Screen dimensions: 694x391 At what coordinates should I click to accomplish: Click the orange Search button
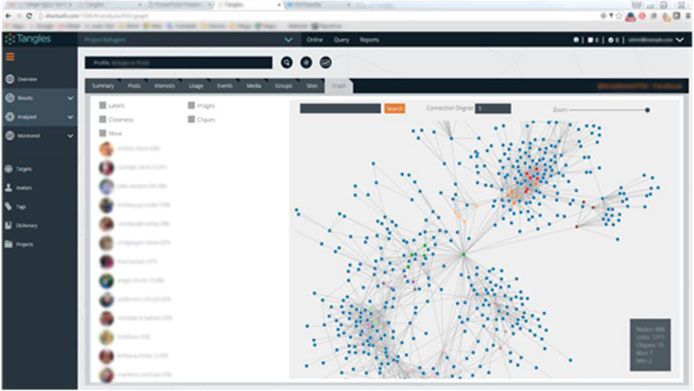click(x=394, y=108)
